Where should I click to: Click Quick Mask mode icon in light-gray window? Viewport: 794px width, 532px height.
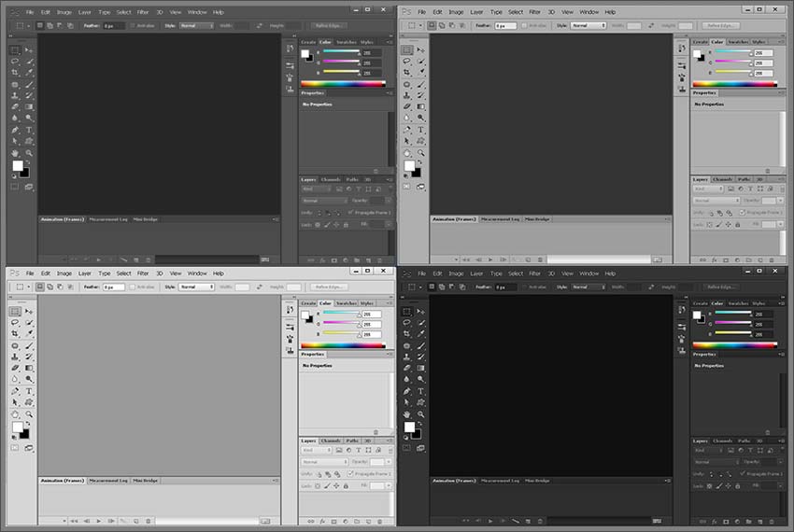click(15, 448)
